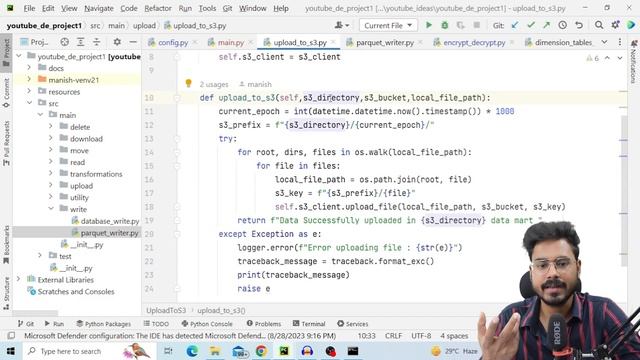Open the Services tool window
Viewport: 640px width, 360px height.
[x=353, y=324]
